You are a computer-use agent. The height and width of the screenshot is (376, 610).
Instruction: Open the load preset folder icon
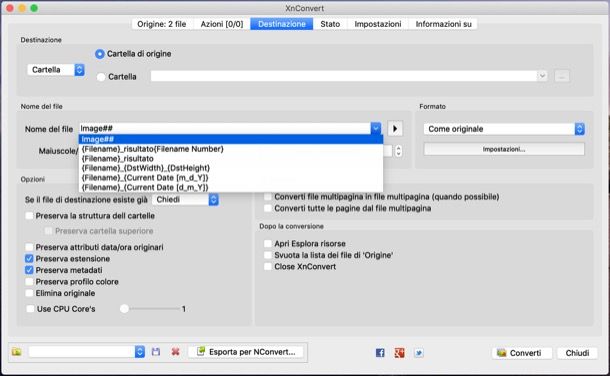16,352
